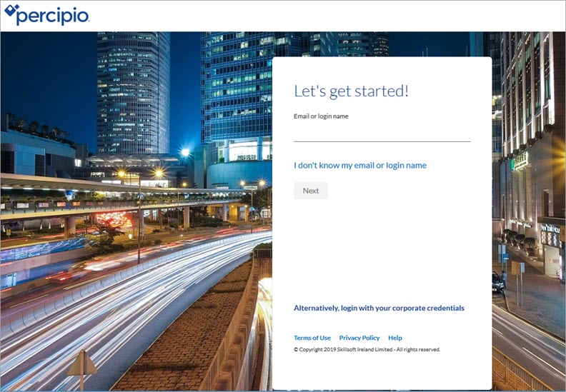
Task: Open 'I don't know my email or login name'
Action: 359,165
